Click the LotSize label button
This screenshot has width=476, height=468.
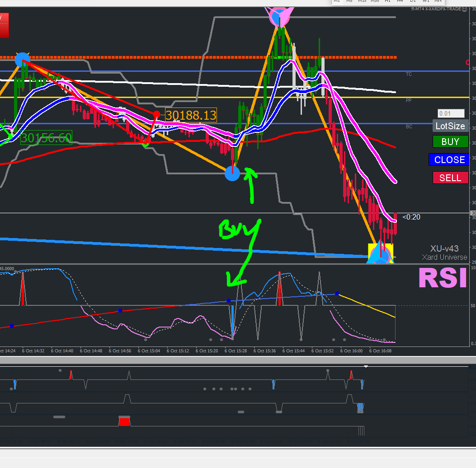tap(451, 126)
